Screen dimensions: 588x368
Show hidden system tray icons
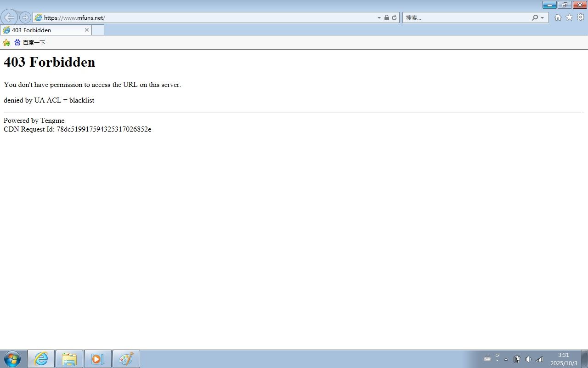(506, 359)
